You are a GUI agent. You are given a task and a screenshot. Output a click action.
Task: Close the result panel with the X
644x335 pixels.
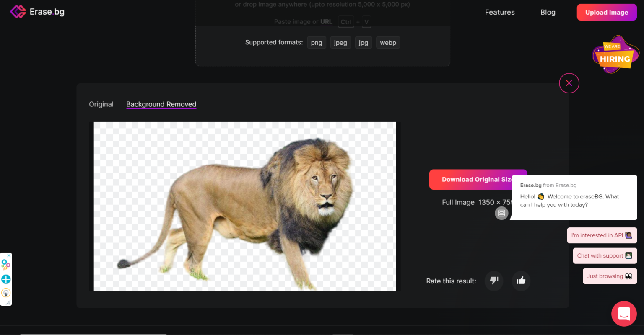coord(569,83)
